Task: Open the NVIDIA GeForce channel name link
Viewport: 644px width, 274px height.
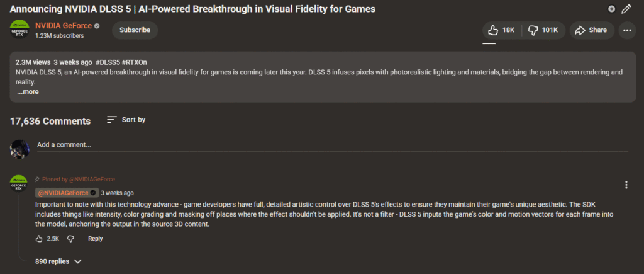Action: [63, 26]
